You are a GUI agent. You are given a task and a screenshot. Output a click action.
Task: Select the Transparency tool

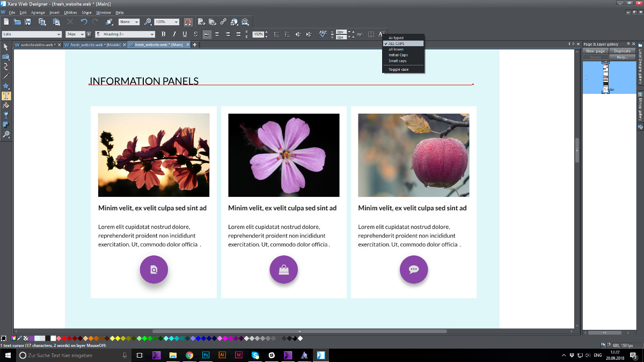pyautogui.click(x=5, y=115)
